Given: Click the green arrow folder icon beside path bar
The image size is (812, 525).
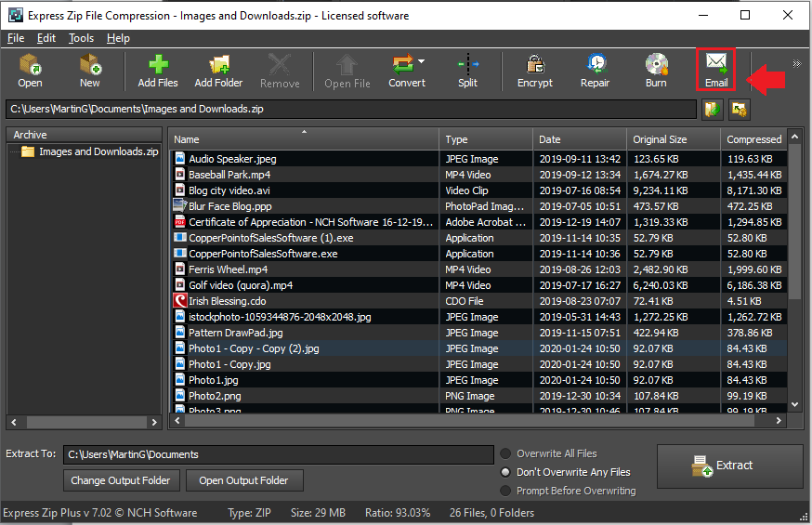Looking at the screenshot, I should click(x=713, y=110).
